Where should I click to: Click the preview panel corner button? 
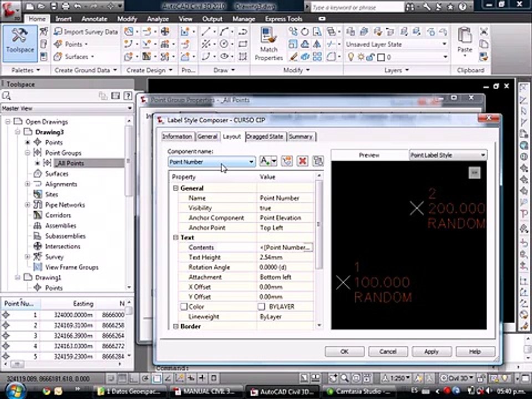[x=474, y=173]
